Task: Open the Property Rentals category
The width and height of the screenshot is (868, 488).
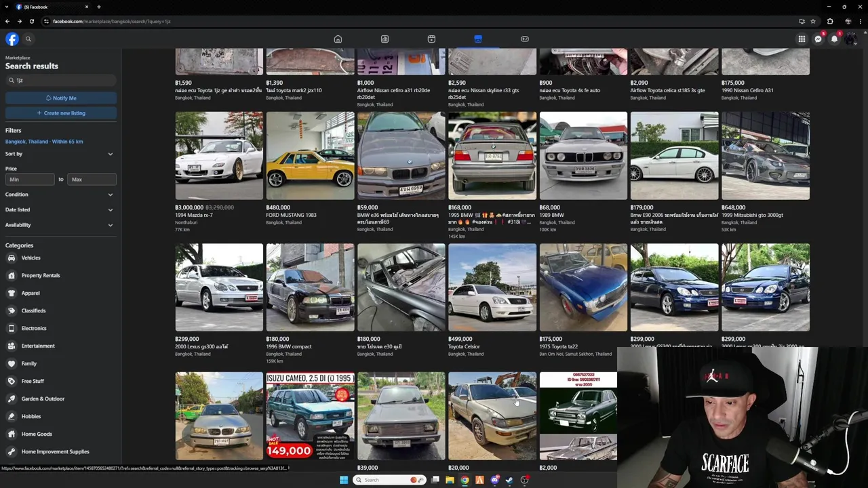Action: pyautogui.click(x=60, y=276)
